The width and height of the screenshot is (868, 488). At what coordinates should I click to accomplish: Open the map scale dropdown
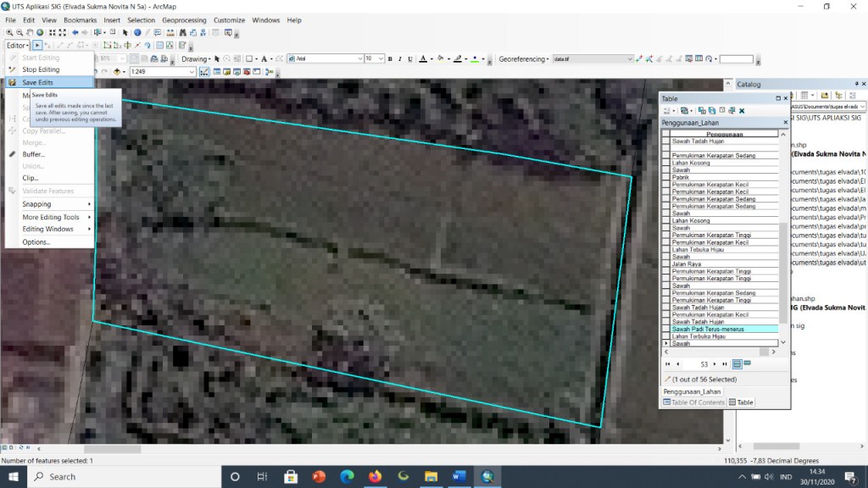pyautogui.click(x=192, y=71)
